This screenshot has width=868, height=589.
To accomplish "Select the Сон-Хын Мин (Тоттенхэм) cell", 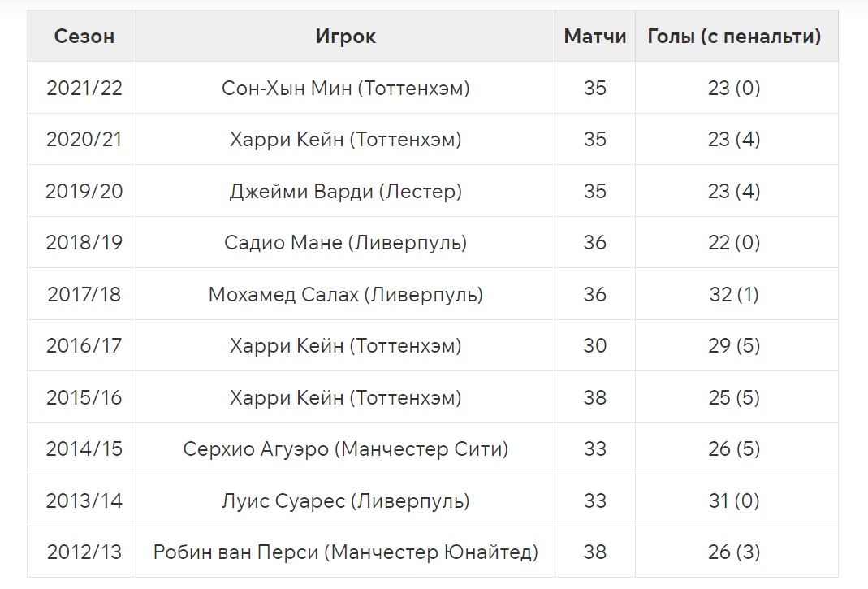I will 346,89.
